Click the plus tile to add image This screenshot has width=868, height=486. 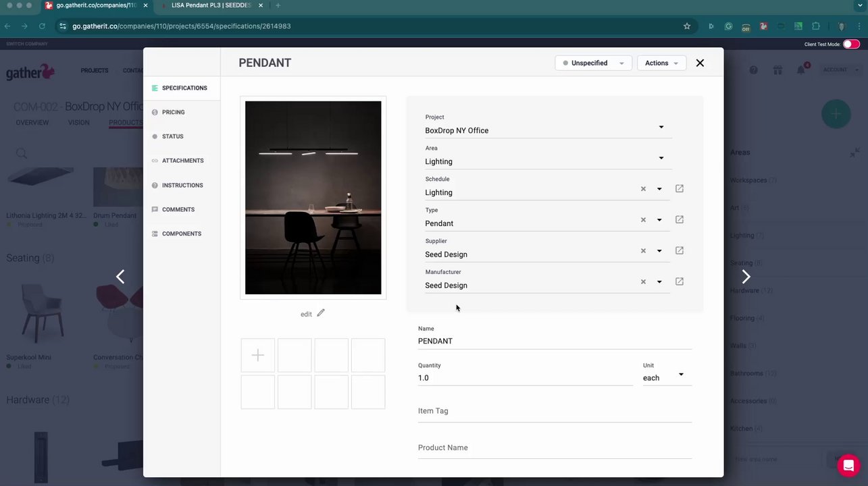coord(257,355)
